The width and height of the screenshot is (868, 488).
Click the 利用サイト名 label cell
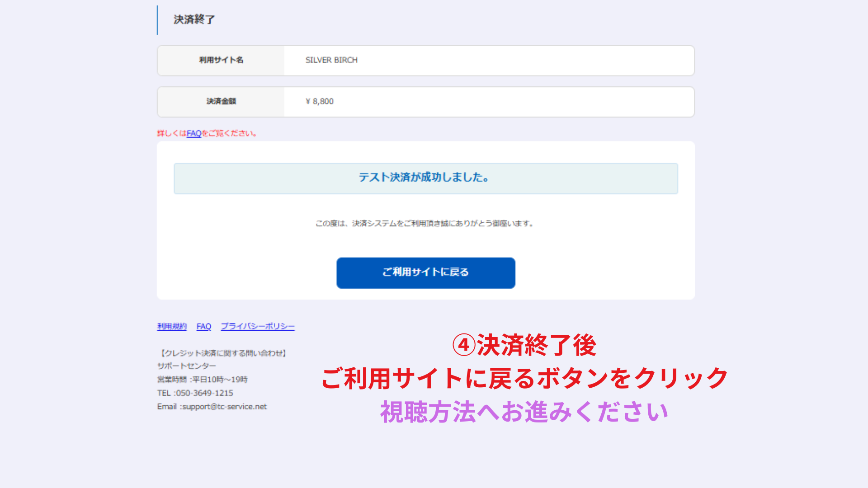[x=221, y=60]
